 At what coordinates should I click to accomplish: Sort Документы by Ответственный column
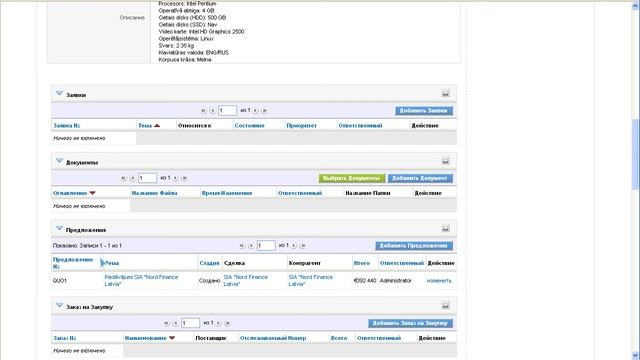pyautogui.click(x=300, y=193)
